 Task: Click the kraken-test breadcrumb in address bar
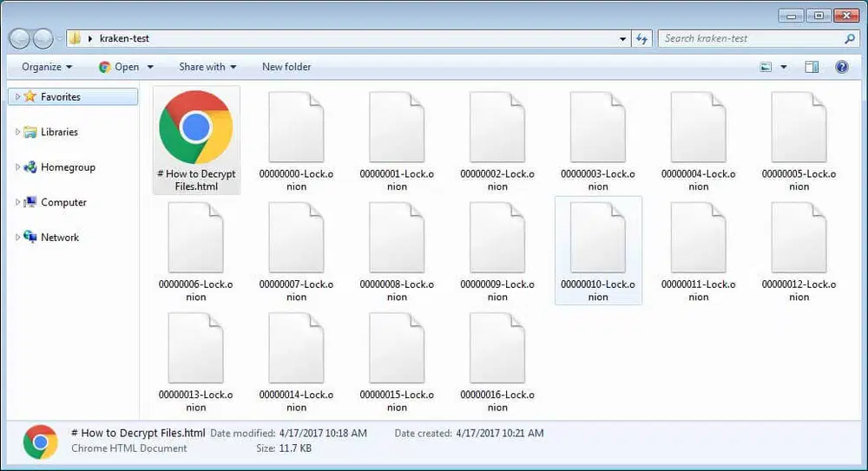pyautogui.click(x=124, y=39)
